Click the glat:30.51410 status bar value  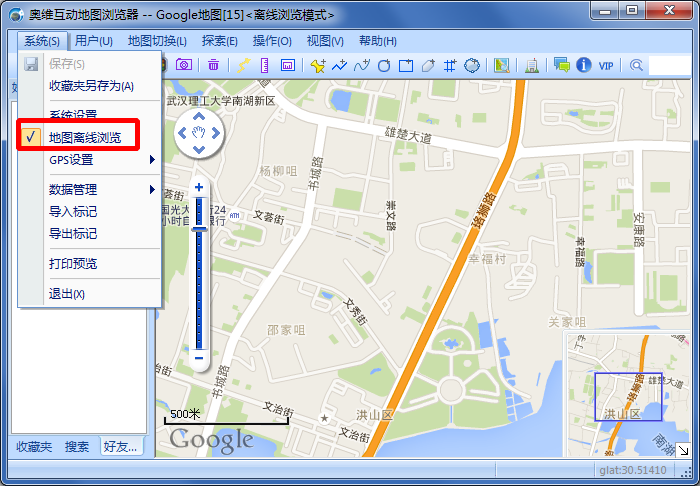633,470
